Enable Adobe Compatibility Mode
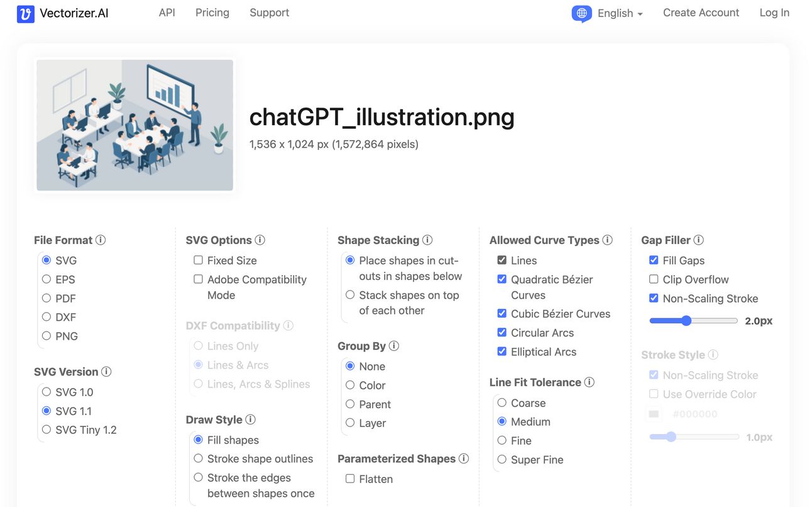Screen dimensions: 812x507 point(198,279)
